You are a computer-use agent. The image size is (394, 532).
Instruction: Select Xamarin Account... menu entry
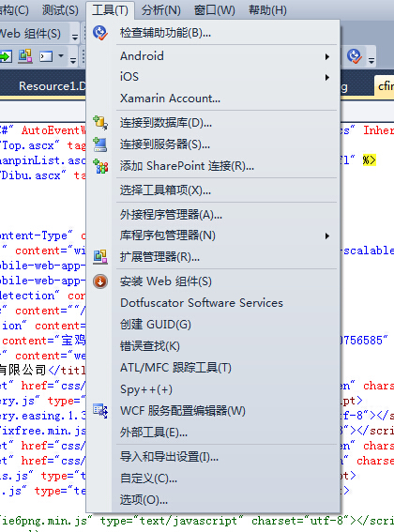point(170,99)
